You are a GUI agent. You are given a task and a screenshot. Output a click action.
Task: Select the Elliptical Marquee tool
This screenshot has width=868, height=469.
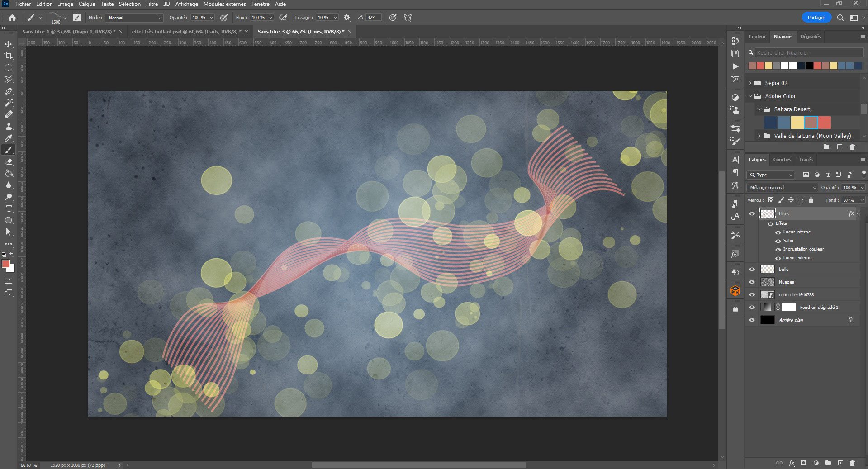[x=8, y=67]
